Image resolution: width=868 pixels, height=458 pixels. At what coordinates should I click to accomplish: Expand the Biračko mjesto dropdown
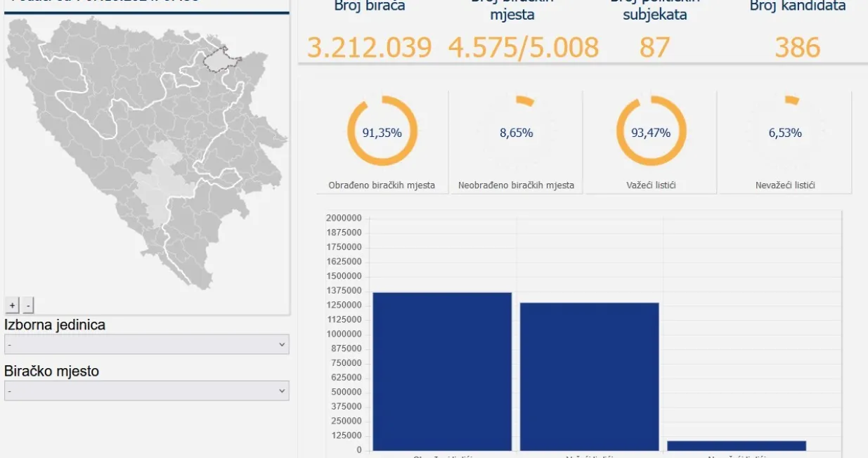pyautogui.click(x=146, y=391)
